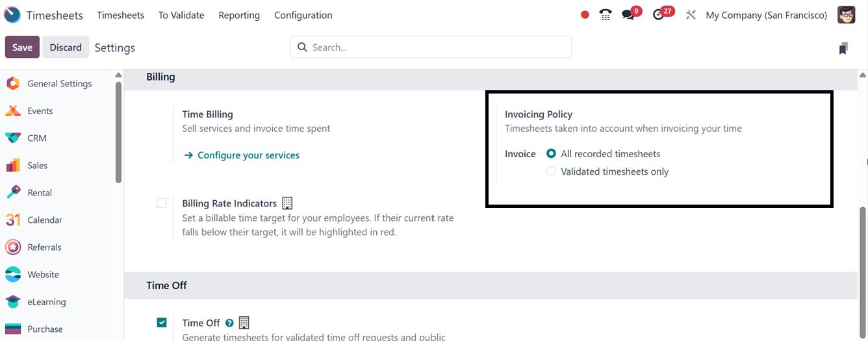
Task: Click the wrench debug tools icon
Action: pos(691,15)
